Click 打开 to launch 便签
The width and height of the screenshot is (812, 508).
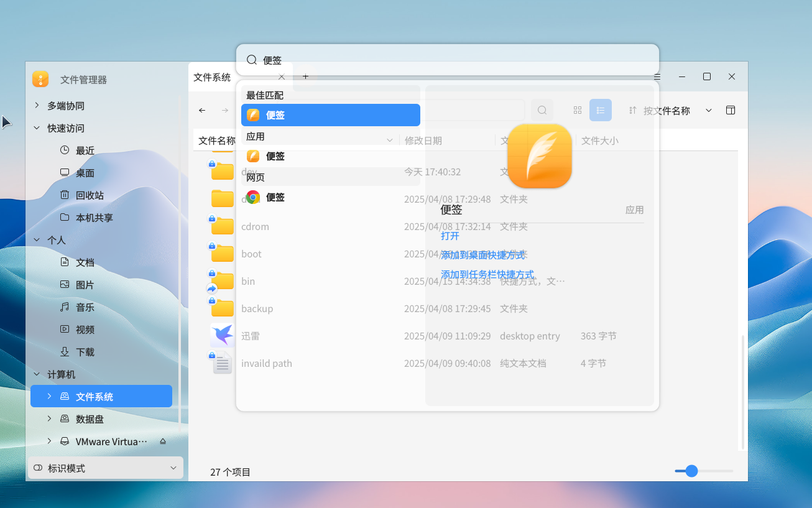pyautogui.click(x=450, y=236)
